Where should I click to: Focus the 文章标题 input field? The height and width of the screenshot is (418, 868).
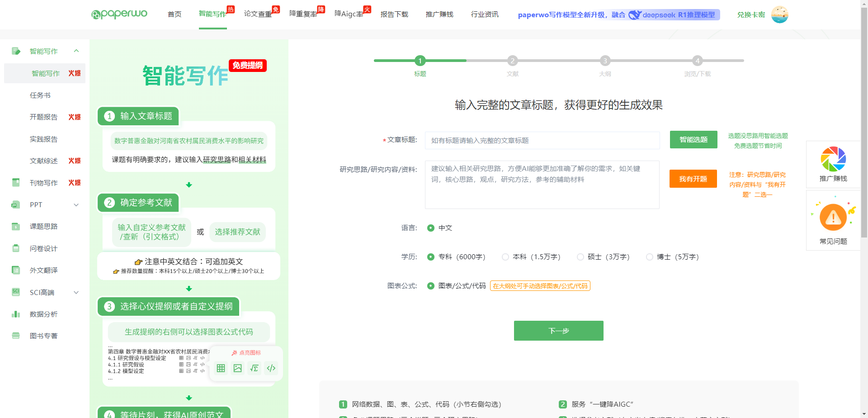pyautogui.click(x=542, y=141)
